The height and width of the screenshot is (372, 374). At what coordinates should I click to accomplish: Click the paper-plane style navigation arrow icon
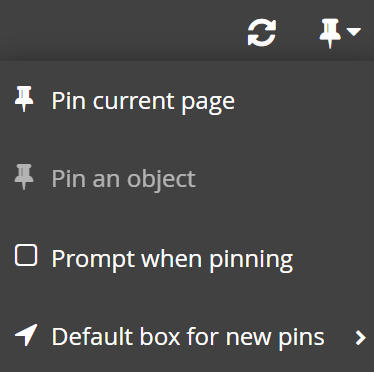(x=26, y=335)
